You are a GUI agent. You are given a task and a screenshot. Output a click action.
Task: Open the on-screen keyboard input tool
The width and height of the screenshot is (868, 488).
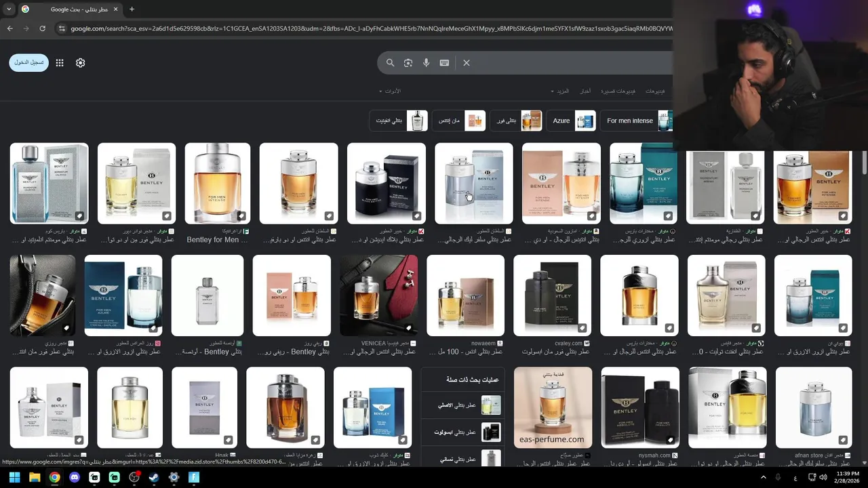click(444, 62)
